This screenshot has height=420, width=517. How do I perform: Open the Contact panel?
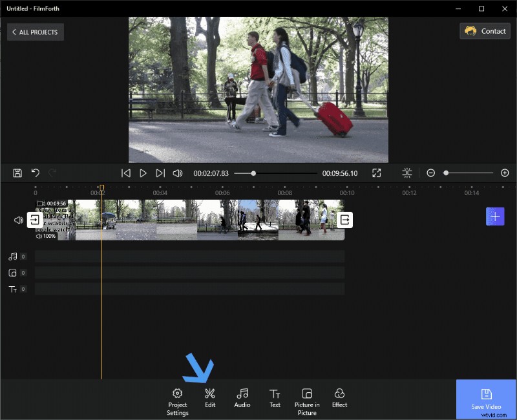484,30
